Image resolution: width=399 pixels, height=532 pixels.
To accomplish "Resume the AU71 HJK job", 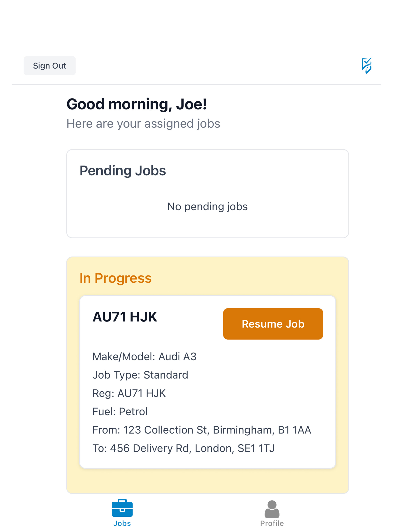I will (273, 324).
